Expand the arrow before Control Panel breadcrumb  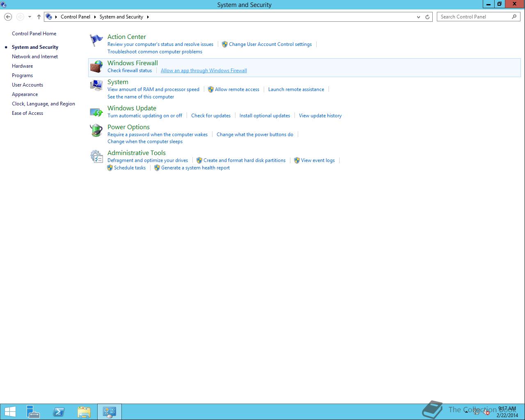click(x=56, y=17)
